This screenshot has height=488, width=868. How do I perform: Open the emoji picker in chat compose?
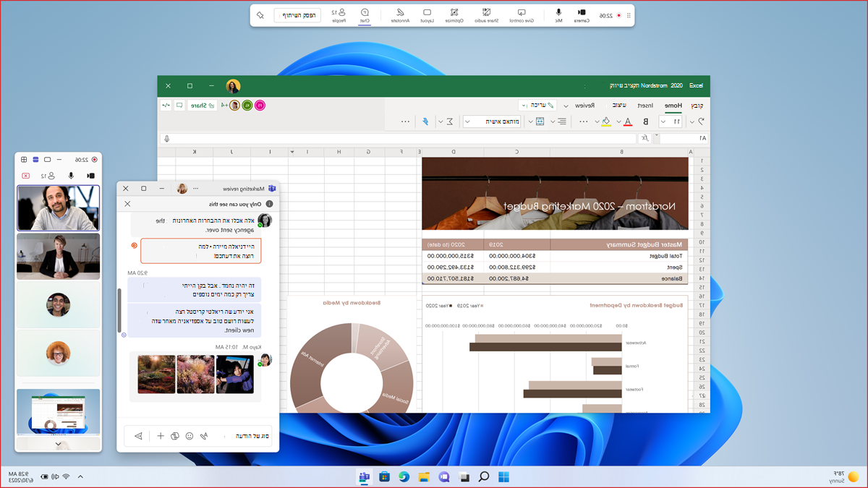tap(190, 436)
